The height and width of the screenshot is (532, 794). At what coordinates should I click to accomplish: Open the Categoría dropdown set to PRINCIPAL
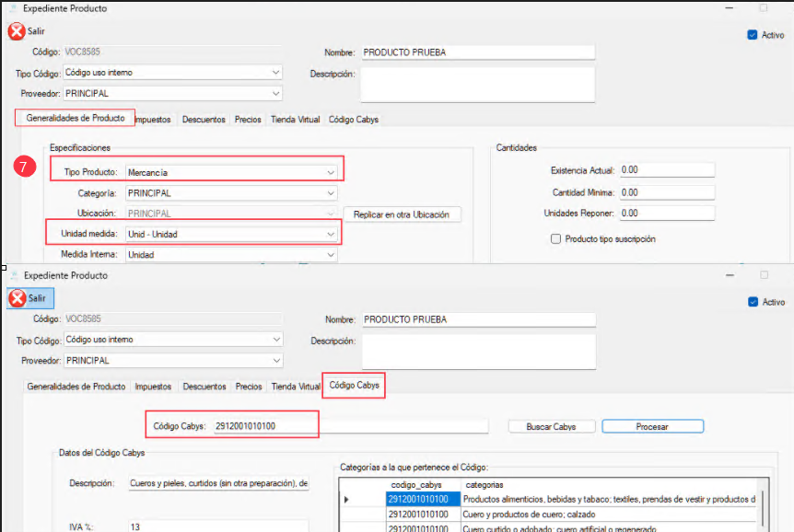(x=330, y=193)
